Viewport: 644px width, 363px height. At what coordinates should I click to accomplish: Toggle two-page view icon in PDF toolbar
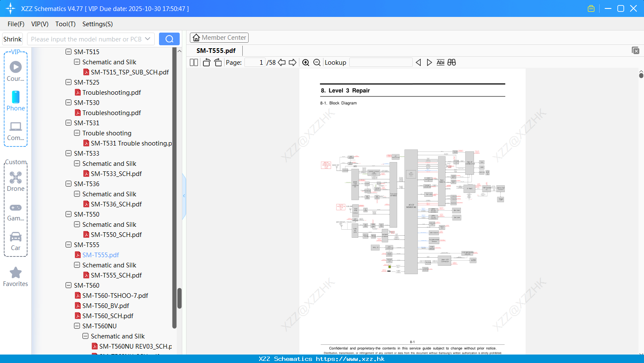coord(194,62)
